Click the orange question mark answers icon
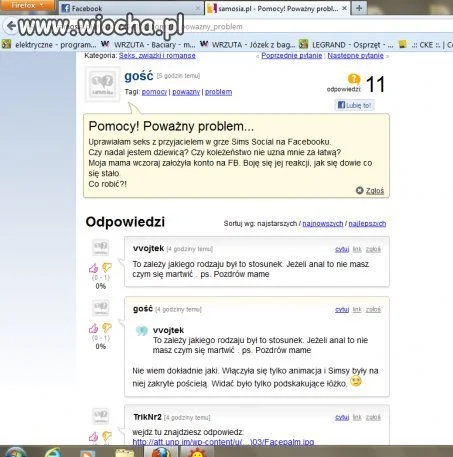This screenshot has width=453, height=457. (354, 79)
